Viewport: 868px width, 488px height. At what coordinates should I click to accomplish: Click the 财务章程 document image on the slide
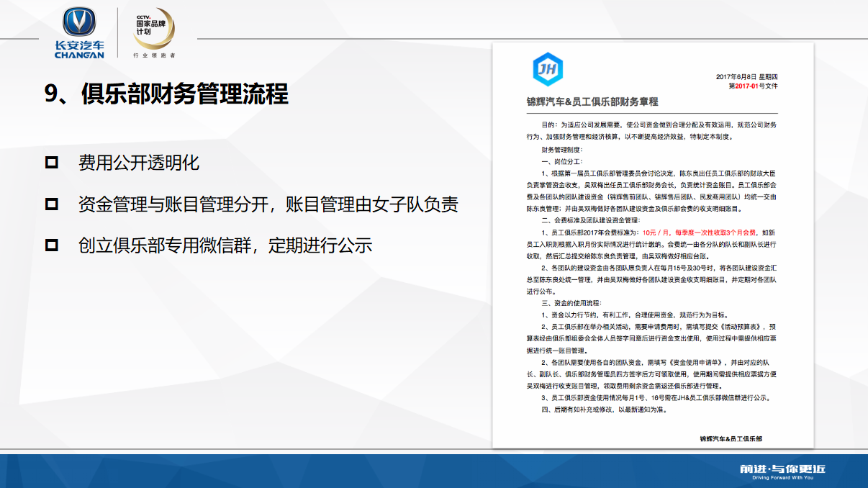(x=653, y=245)
